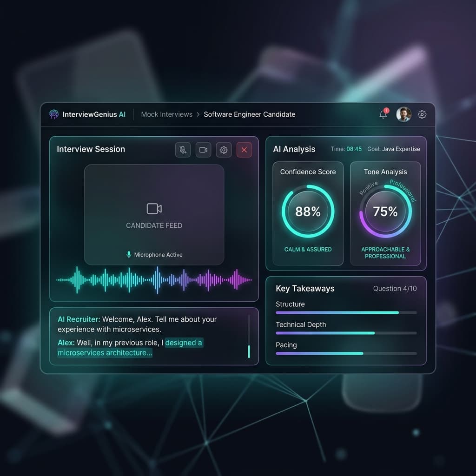The image size is (476, 476).
Task: Open the notifications bell
Action: [383, 114]
